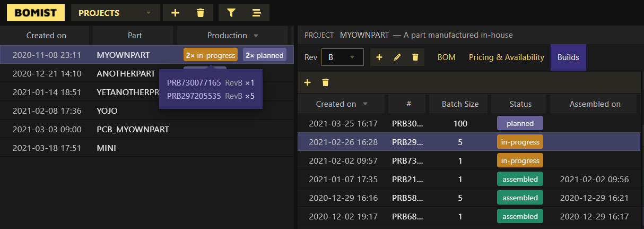Open the column list options icon

256,13
